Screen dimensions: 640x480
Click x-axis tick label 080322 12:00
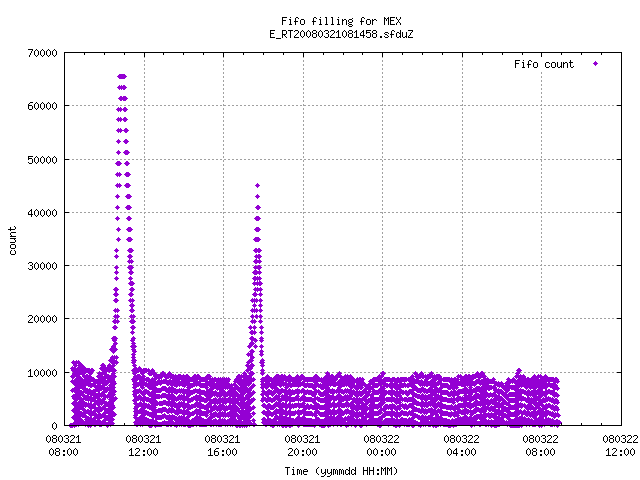point(620,446)
